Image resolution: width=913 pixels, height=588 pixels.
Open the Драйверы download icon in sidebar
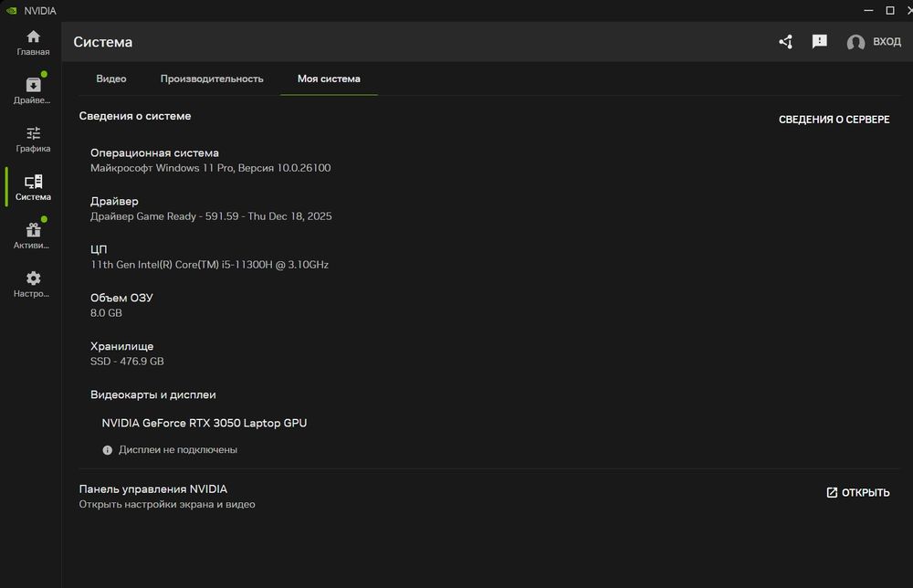(x=33, y=85)
